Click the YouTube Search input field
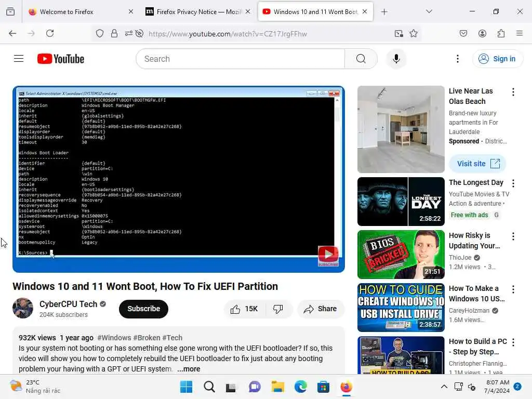 (241, 59)
